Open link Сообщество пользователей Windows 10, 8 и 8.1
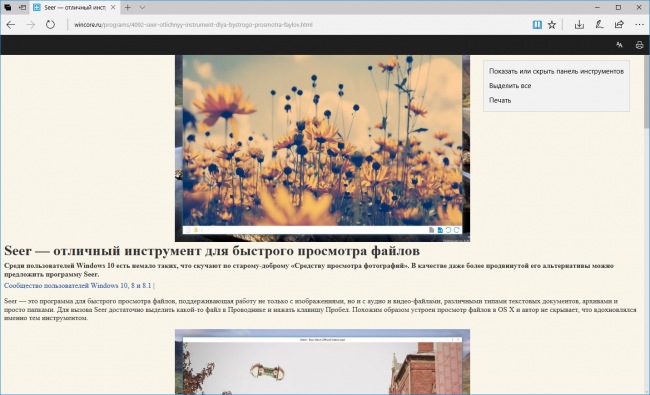Viewport: 650px width, 395px height. pos(78,286)
